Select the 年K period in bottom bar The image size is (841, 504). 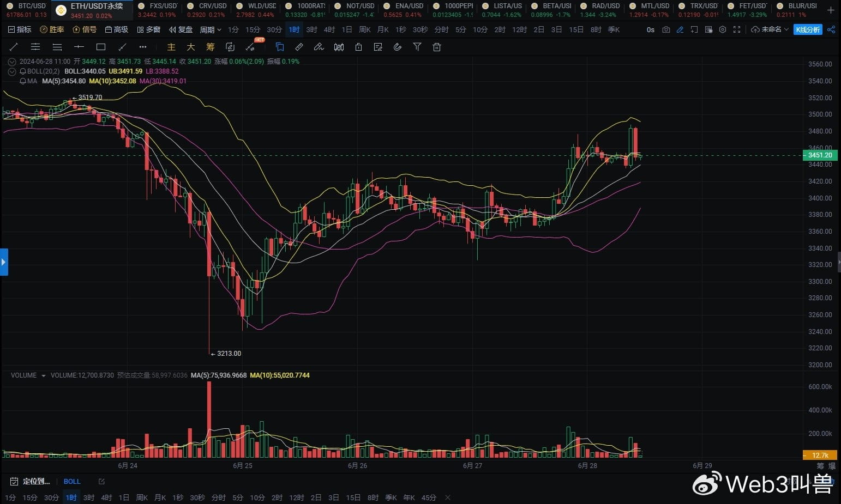(x=409, y=497)
